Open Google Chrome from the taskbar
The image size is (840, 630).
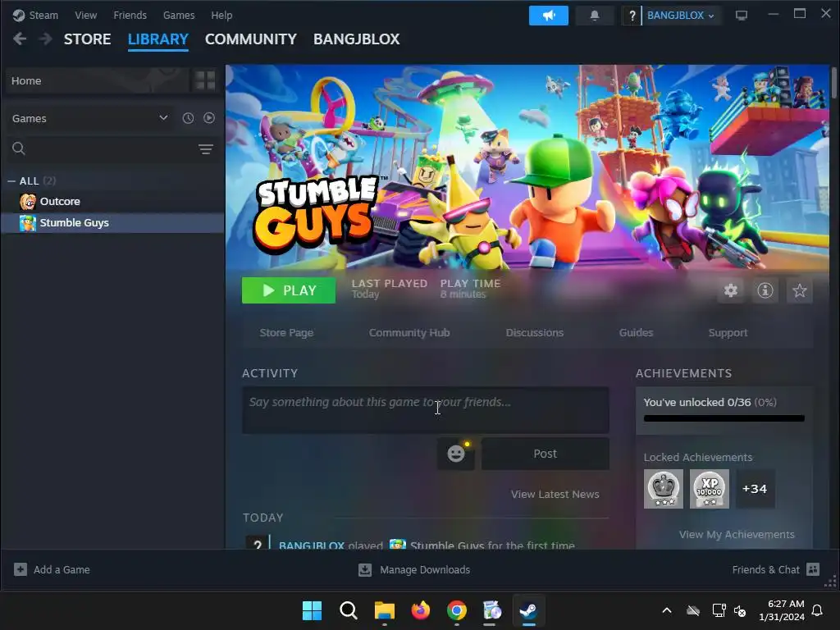[457, 610]
